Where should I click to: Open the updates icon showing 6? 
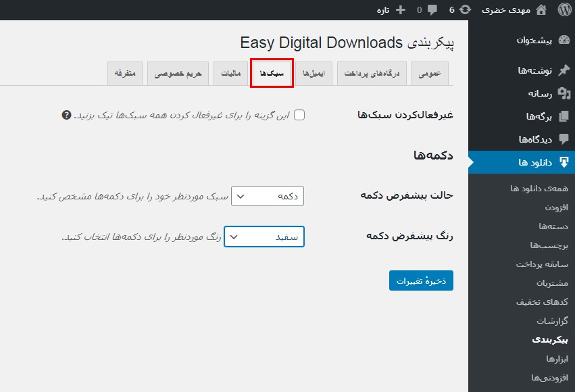(x=465, y=10)
